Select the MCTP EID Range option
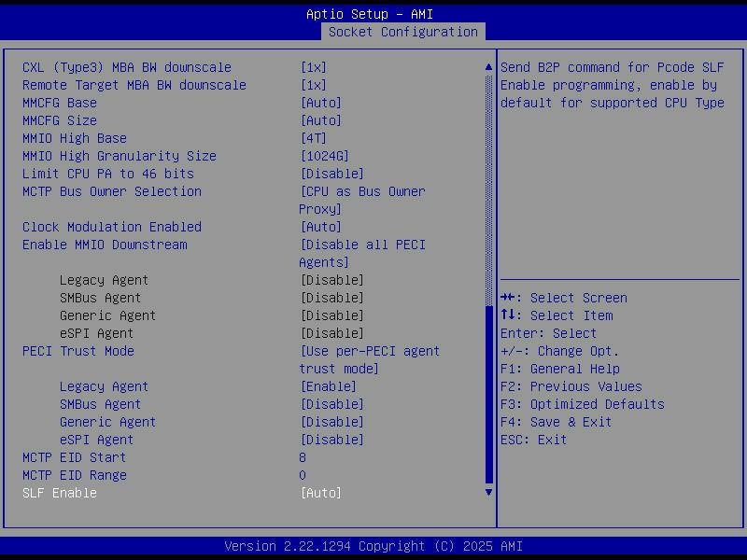Viewport: 747px width, 560px height. 75,475
